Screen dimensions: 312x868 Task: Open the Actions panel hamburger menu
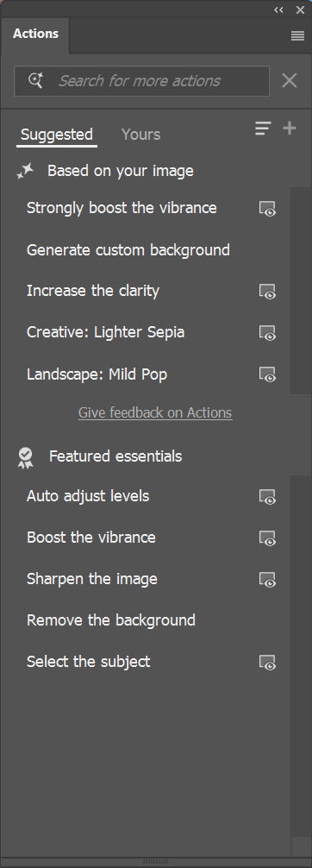coord(297,35)
